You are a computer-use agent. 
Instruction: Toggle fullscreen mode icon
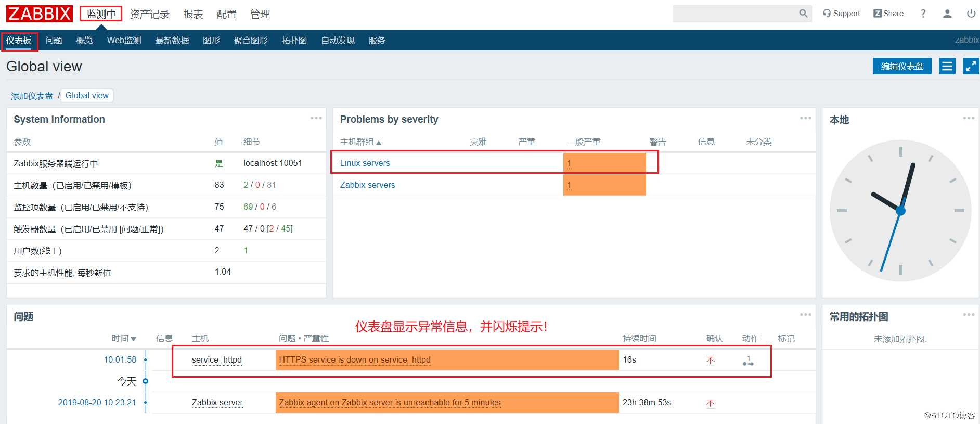point(971,66)
